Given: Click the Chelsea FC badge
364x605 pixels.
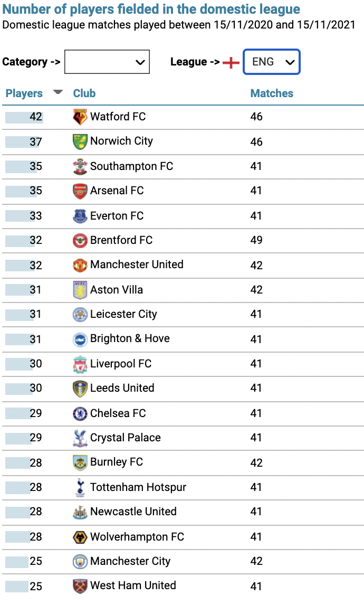Looking at the screenshot, I should pyautogui.click(x=80, y=413).
